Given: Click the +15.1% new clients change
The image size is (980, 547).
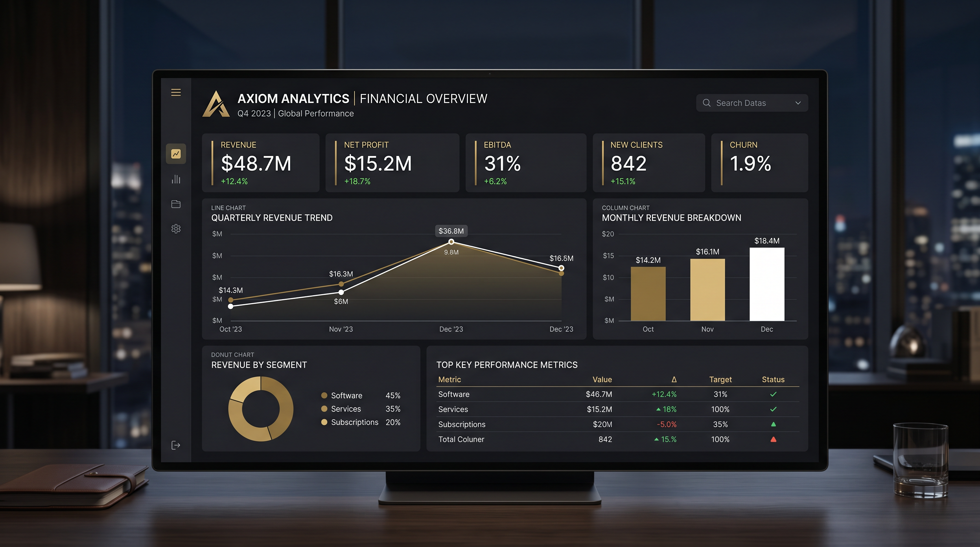Looking at the screenshot, I should 623,182.
